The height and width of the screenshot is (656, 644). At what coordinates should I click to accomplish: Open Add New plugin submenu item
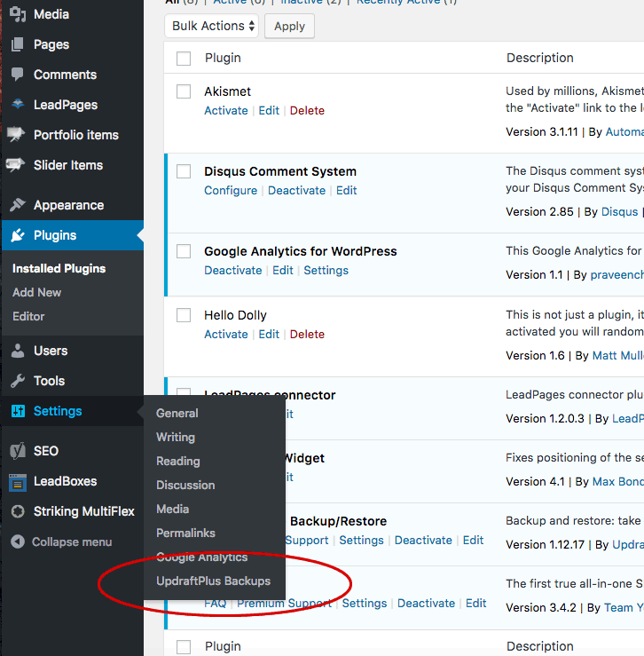click(36, 292)
